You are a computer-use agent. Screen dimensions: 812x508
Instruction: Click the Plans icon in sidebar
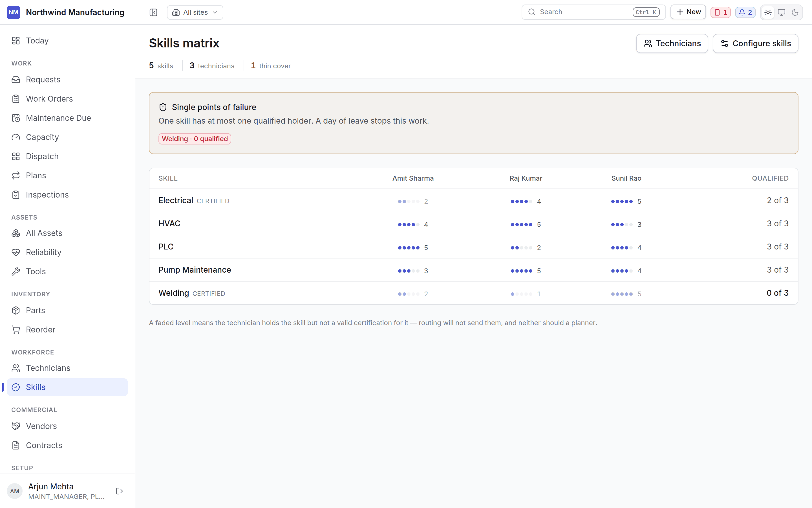(x=16, y=175)
